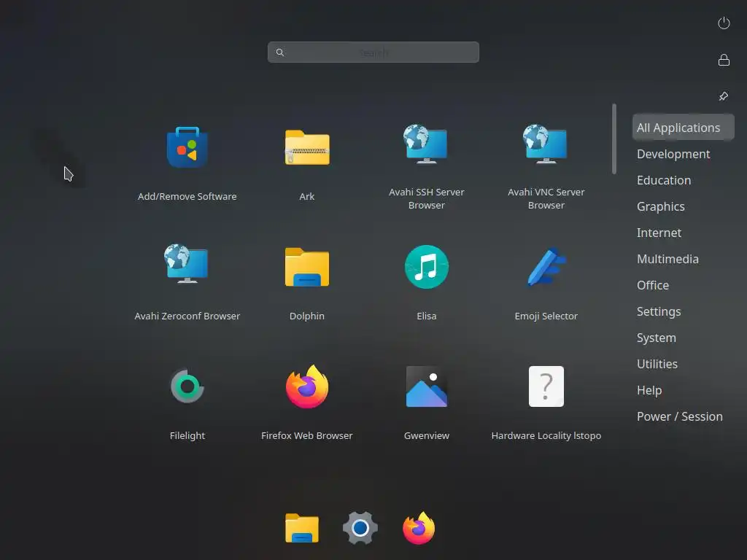Open the favorites Firefox icon
Image resolution: width=747 pixels, height=560 pixels.
tap(419, 528)
